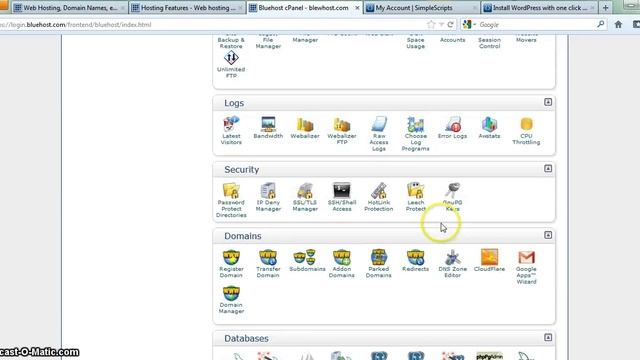
Task: Open Webalizer FTP
Action: tap(342, 130)
